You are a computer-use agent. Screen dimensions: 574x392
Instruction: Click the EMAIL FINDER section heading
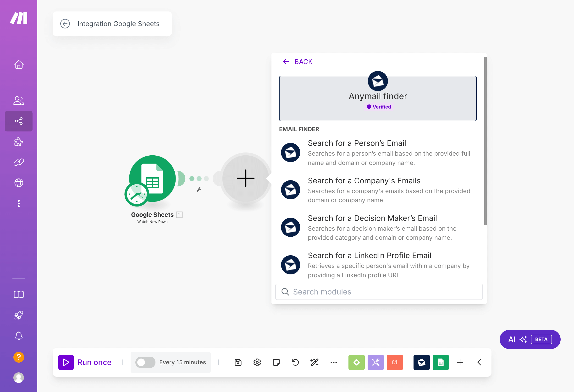tap(299, 129)
